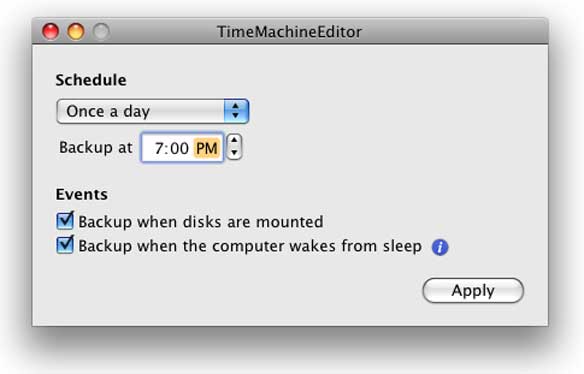Viewport: 584px width, 374px height.
Task: Minimize the window using the yellow button
Action: pos(76,31)
